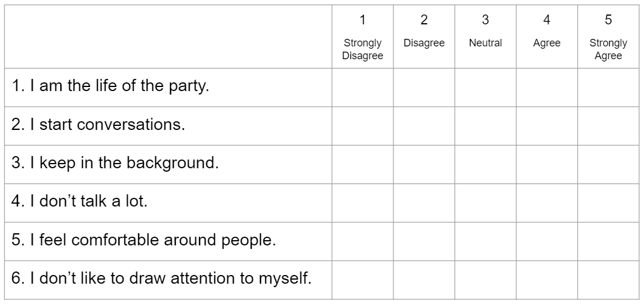Mark Strongly Disagree for 'life of the party'
Image resolution: width=644 pixels, height=304 pixels.
coord(362,87)
